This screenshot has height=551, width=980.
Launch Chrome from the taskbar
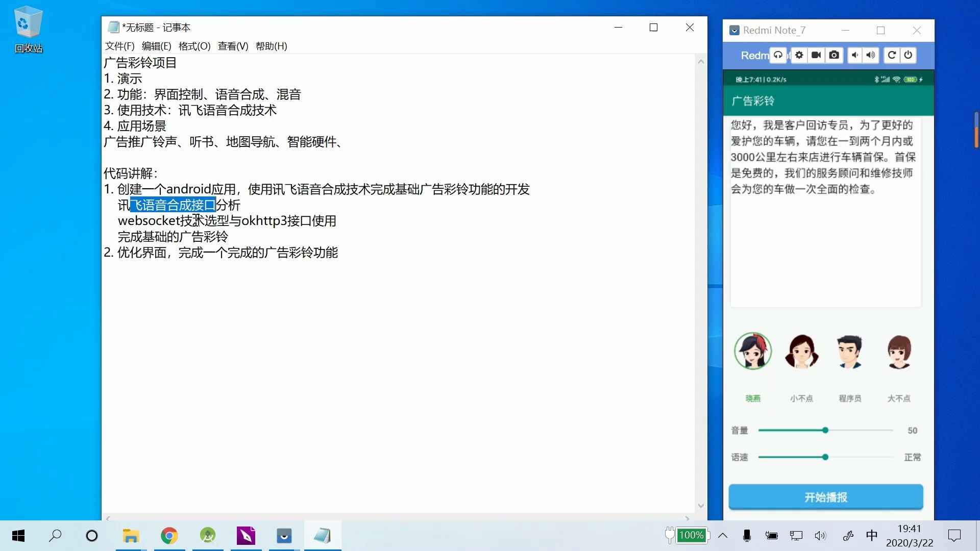coord(169,536)
